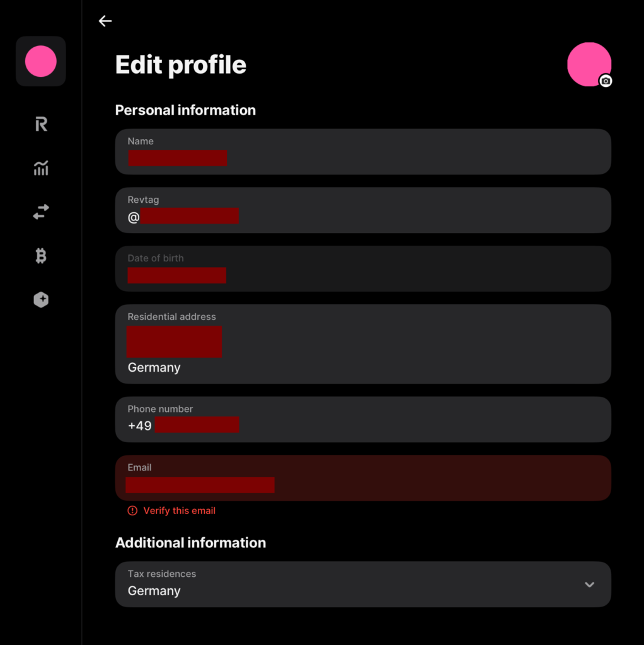Expand the Tax residences chevron
The width and height of the screenshot is (644, 645).
pos(589,585)
